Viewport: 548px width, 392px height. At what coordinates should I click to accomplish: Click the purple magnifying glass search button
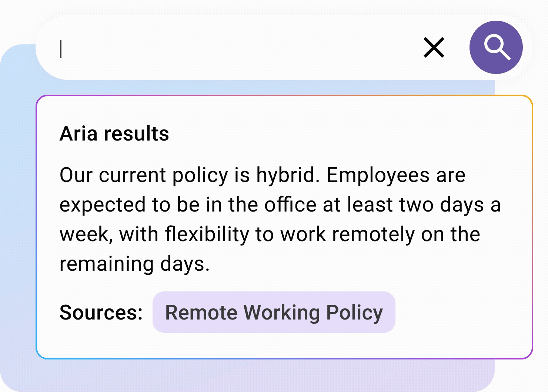496,47
